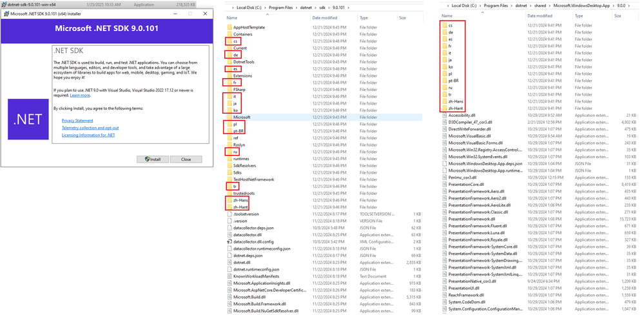644x315 pixels.
Task: Open the Privacy Statement link
Action: tap(77, 121)
